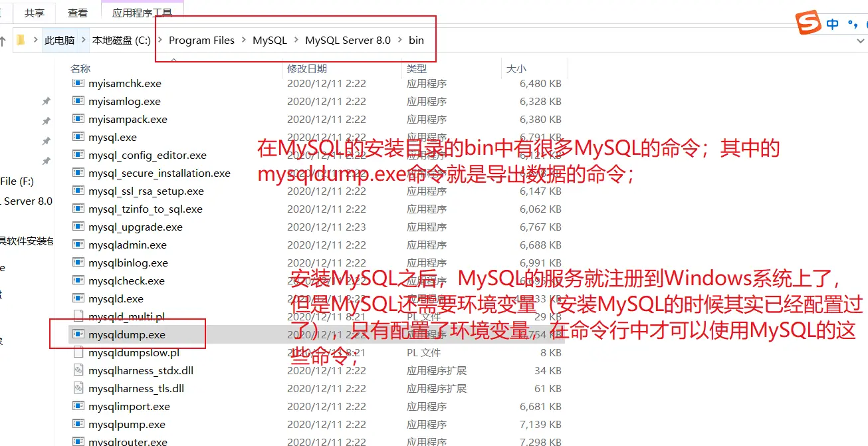
Task: Click size 6,147 KB of mysql_ssl_rsa_setup.exe
Action: point(540,191)
